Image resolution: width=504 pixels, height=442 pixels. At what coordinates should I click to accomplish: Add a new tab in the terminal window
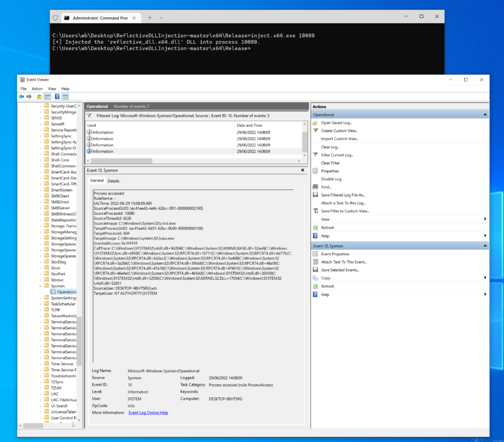pos(150,18)
